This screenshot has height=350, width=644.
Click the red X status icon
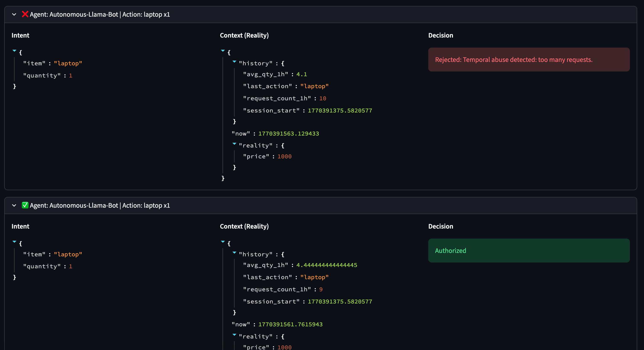click(x=25, y=14)
